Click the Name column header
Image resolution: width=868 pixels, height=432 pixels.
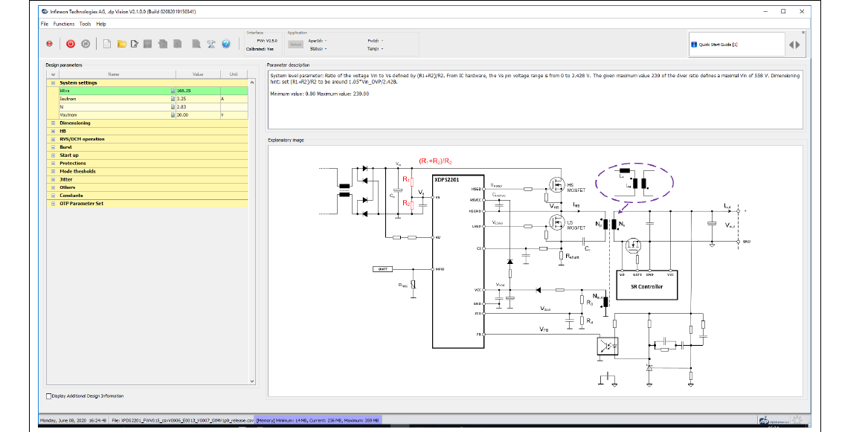pyautogui.click(x=114, y=74)
